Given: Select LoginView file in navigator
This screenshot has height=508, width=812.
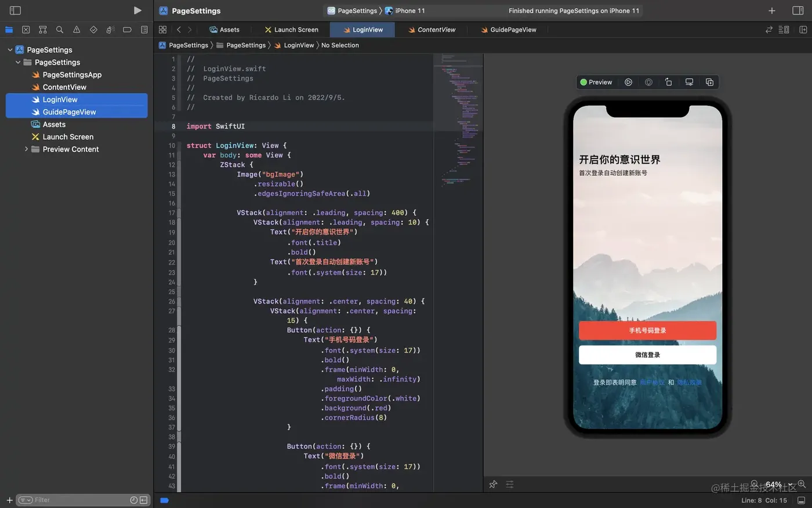Looking at the screenshot, I should [x=77, y=99].
